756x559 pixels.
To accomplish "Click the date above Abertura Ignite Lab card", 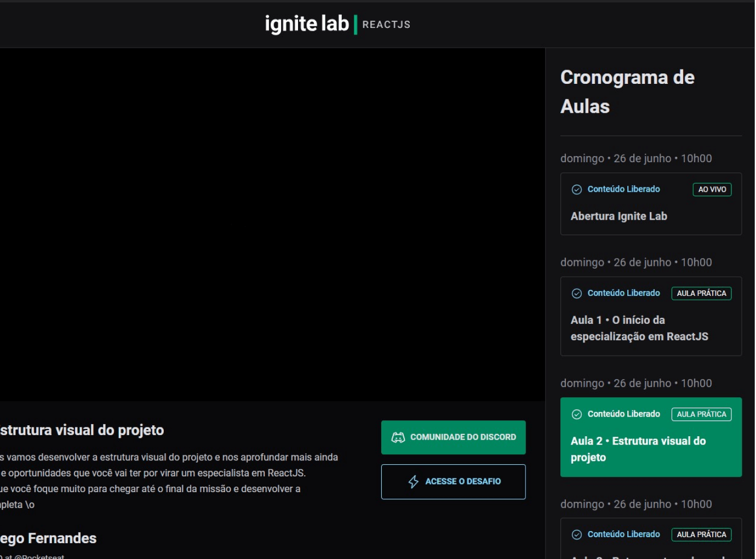I will click(636, 158).
